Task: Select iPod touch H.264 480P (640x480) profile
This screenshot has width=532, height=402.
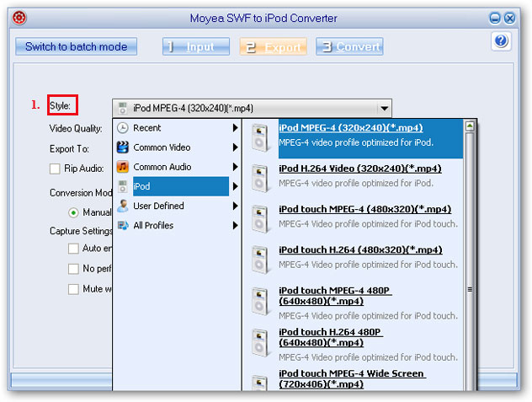Action: pyautogui.click(x=331, y=337)
